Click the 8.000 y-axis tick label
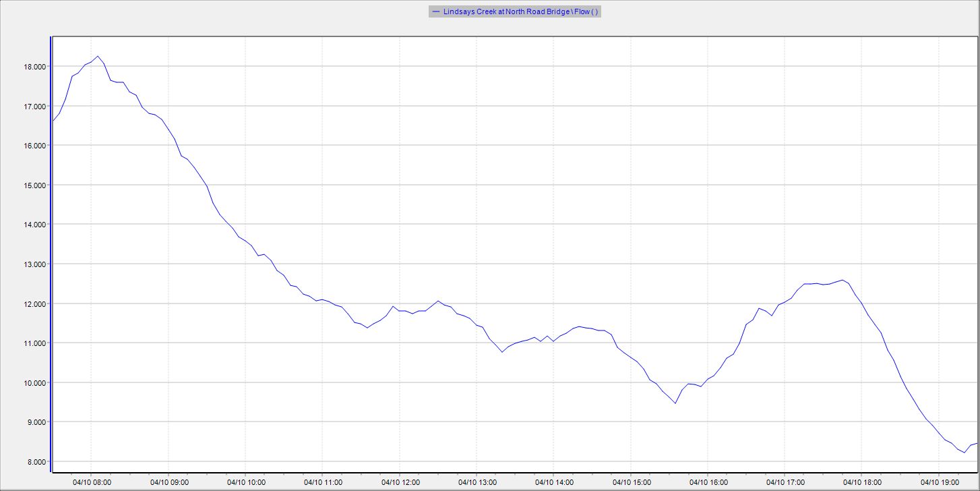The width and height of the screenshot is (980, 491). [x=36, y=462]
